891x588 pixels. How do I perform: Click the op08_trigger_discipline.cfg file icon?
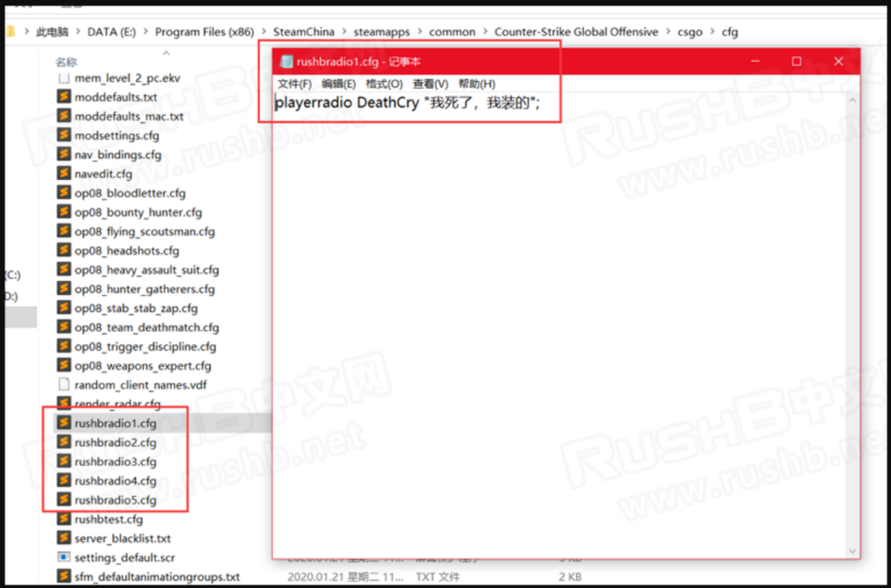point(64,346)
